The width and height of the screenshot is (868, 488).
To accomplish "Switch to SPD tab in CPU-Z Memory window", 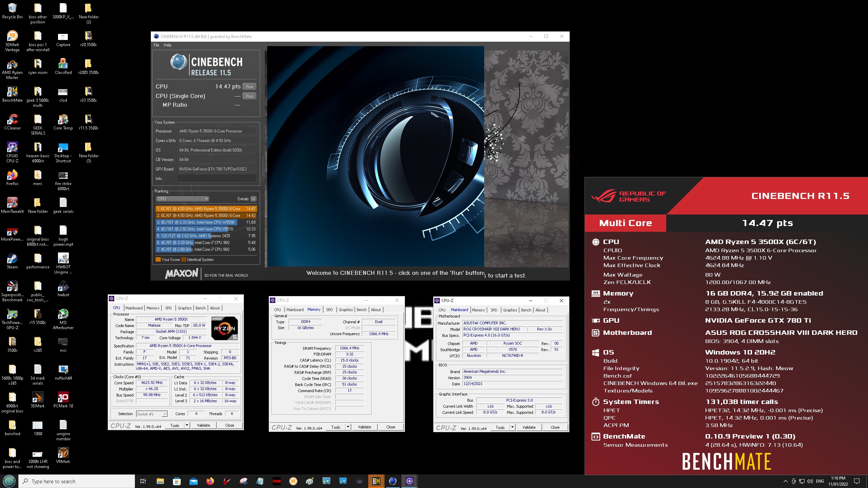I will point(329,310).
